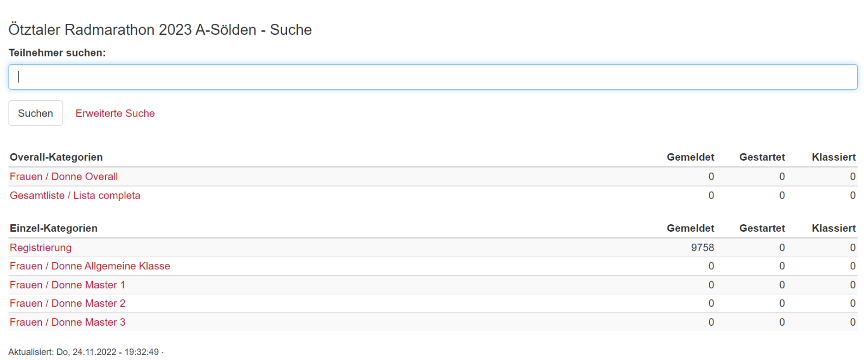The image size is (868, 361).
Task: Click the Einzel-Kategorien section heading
Action: (54, 229)
